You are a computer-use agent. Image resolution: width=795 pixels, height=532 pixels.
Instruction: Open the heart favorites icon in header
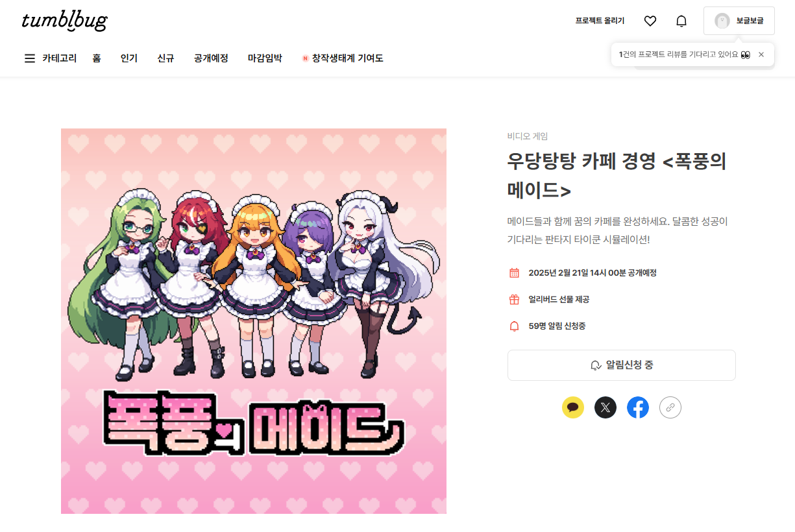[650, 21]
